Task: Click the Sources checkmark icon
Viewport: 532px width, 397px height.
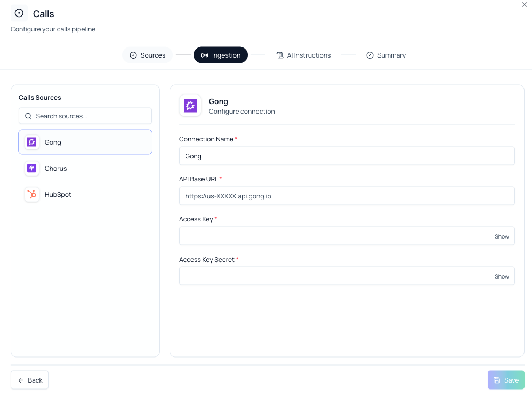Action: tap(133, 55)
